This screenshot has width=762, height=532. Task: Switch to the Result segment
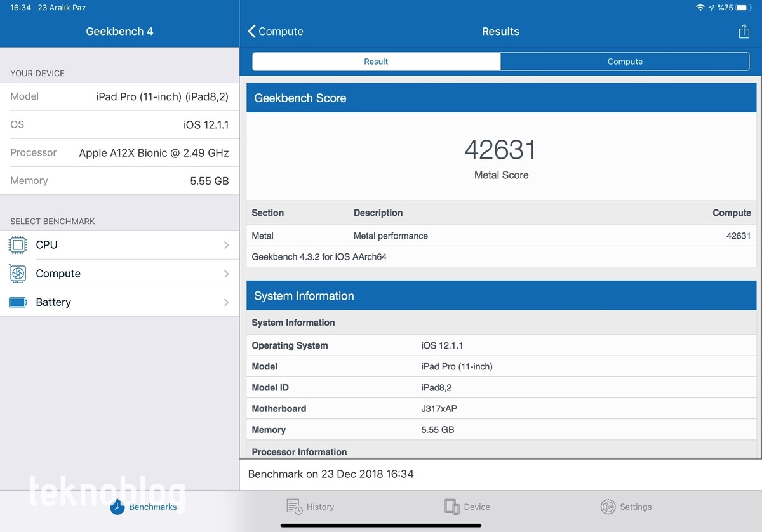pyautogui.click(x=376, y=62)
